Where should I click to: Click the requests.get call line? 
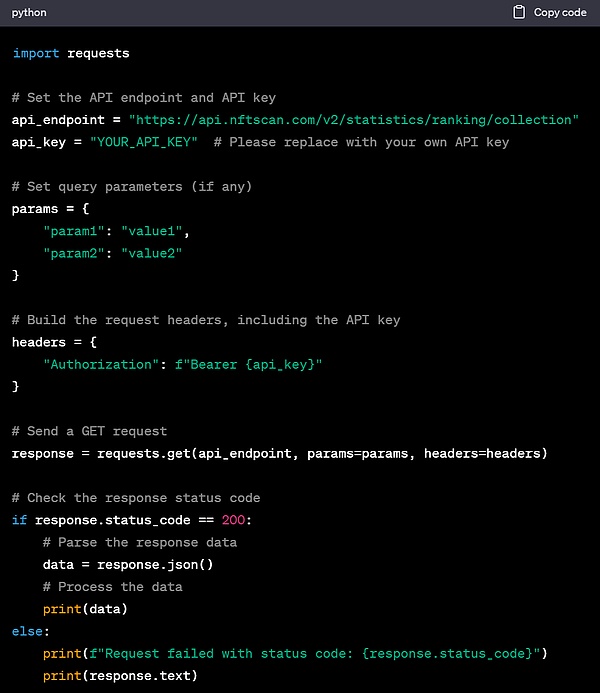click(x=280, y=453)
